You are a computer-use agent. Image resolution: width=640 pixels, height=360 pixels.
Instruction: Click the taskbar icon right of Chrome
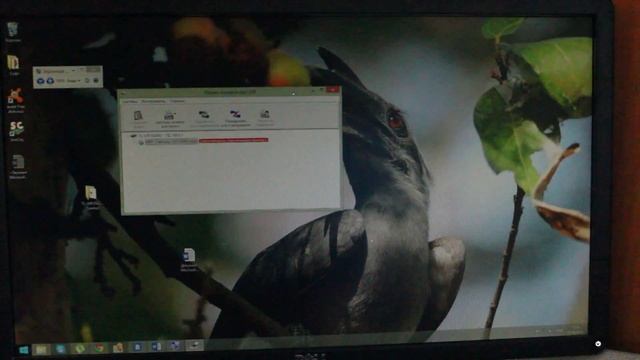coord(118,348)
